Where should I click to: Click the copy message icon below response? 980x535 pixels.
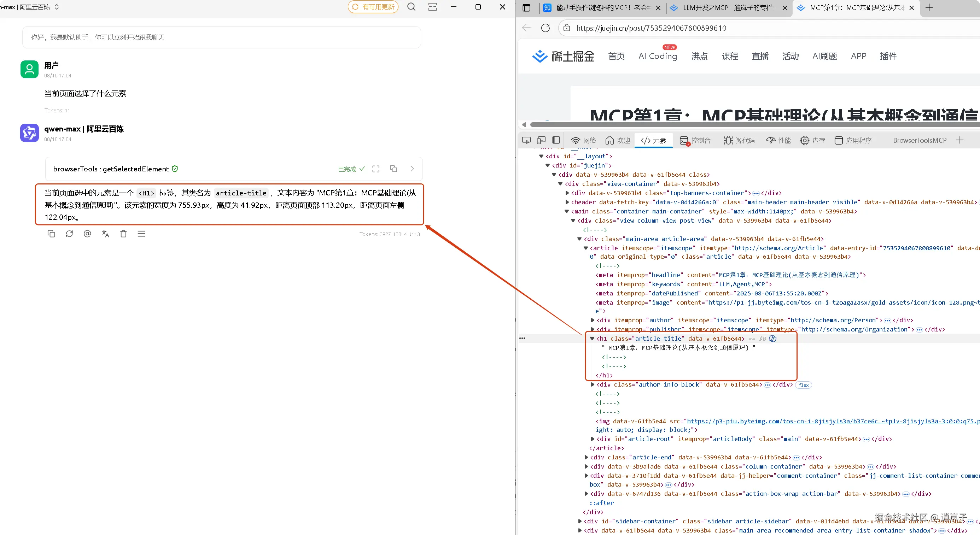click(51, 234)
